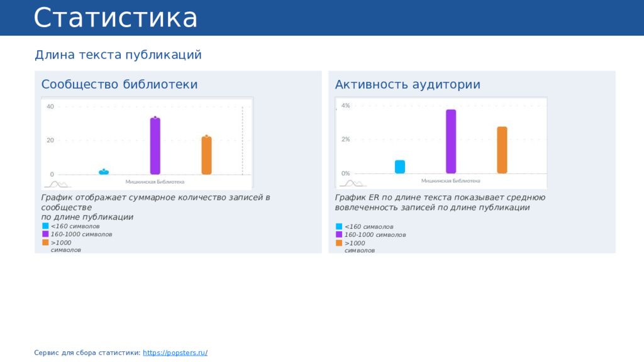The image size is (644, 362).
Task: Click the blue bar in the Активность аудитории chart
Action: 399,167
